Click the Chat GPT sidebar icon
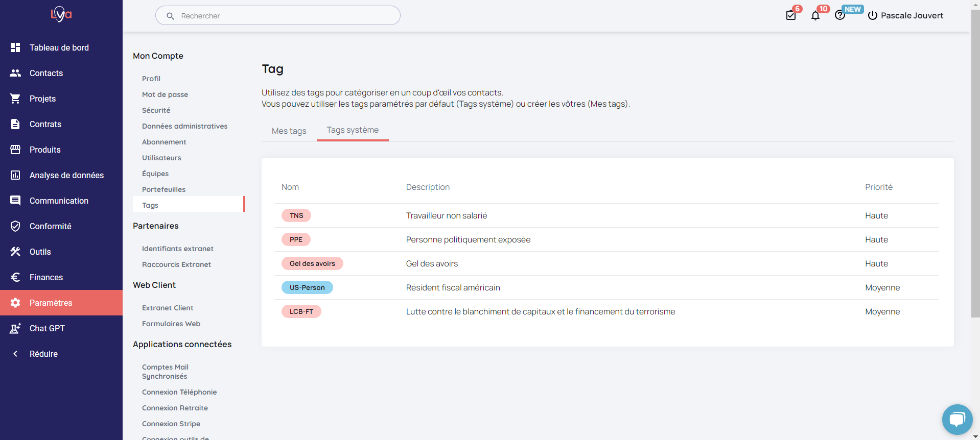Screen dimensions: 980x440 tap(15, 328)
